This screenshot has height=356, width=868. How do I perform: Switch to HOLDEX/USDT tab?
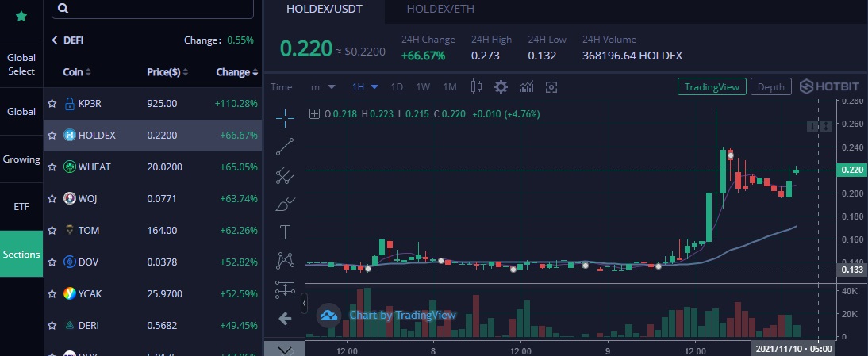[x=325, y=10]
